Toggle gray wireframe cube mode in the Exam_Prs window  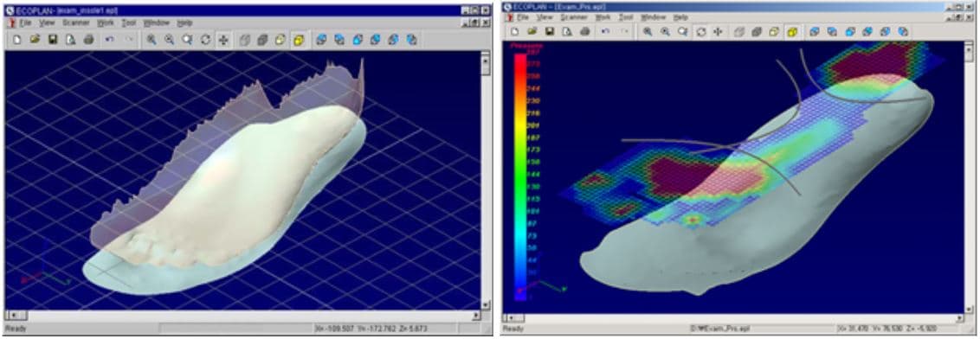[x=738, y=31]
